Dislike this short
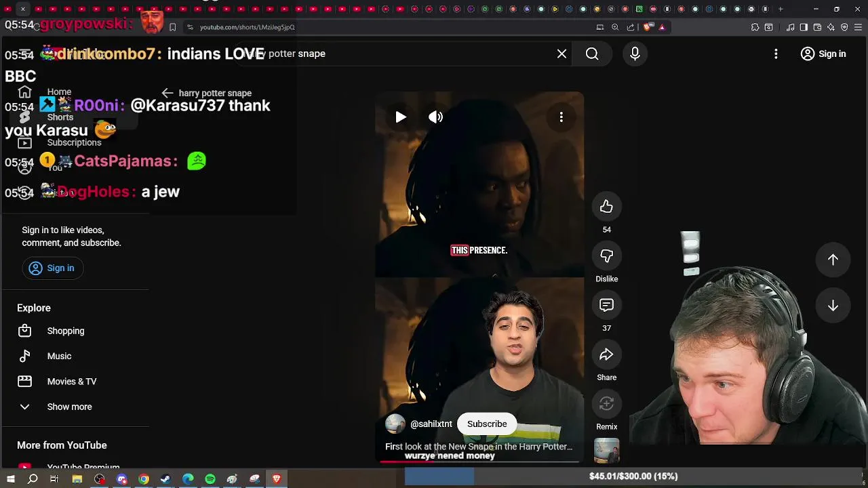 tap(606, 256)
